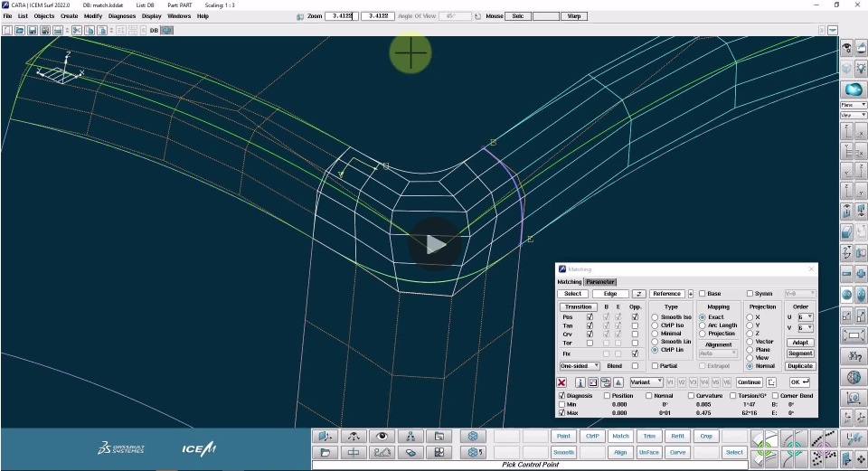Click the eye visibility icon in bottom toolbar

pos(382,436)
